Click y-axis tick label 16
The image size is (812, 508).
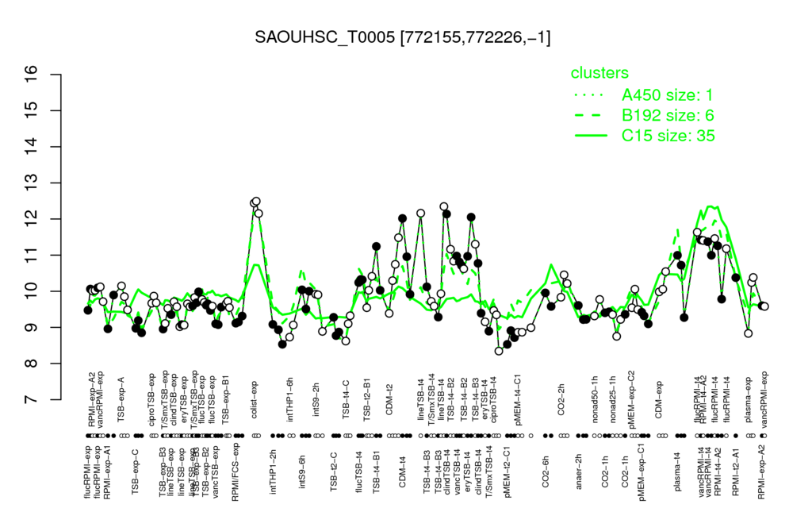coord(32,74)
